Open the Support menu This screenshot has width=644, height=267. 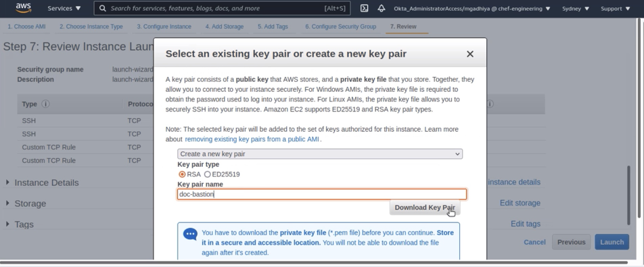coord(616,8)
